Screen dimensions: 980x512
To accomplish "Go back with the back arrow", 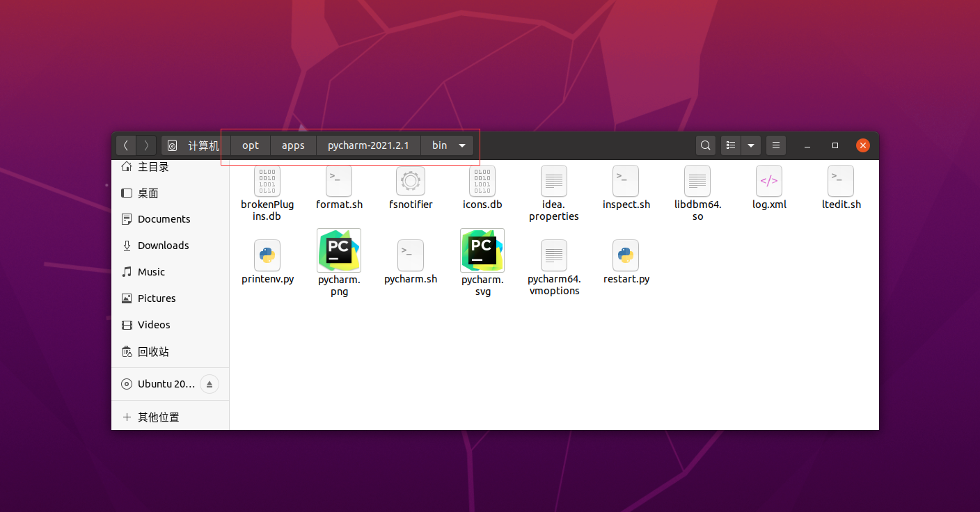I will click(126, 145).
